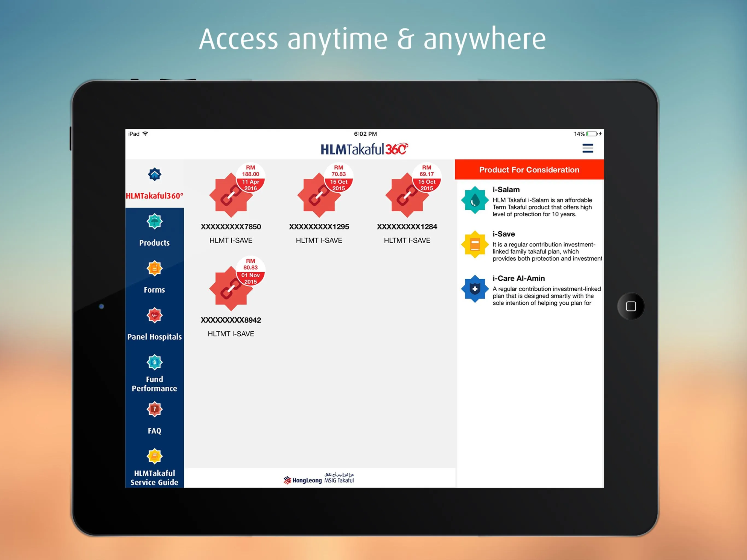The width and height of the screenshot is (747, 560).
Task: Open the hamburger menu icon
Action: pyautogui.click(x=588, y=148)
